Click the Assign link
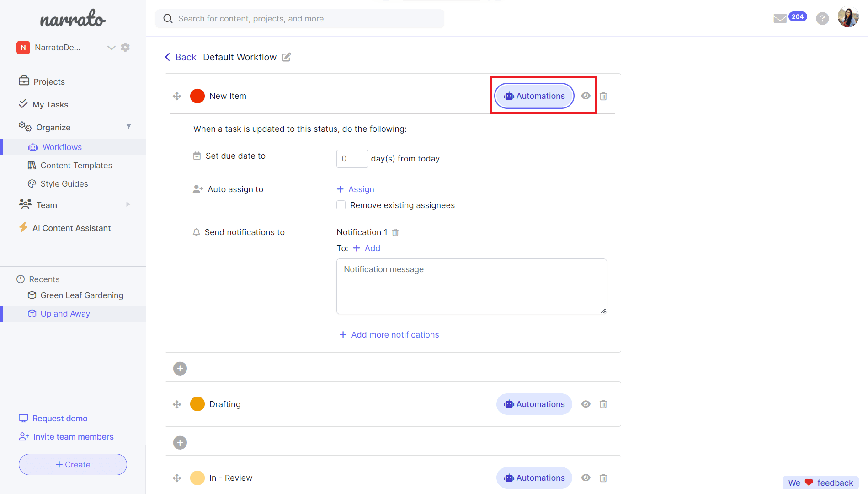Image resolution: width=868 pixels, height=494 pixels. (356, 189)
